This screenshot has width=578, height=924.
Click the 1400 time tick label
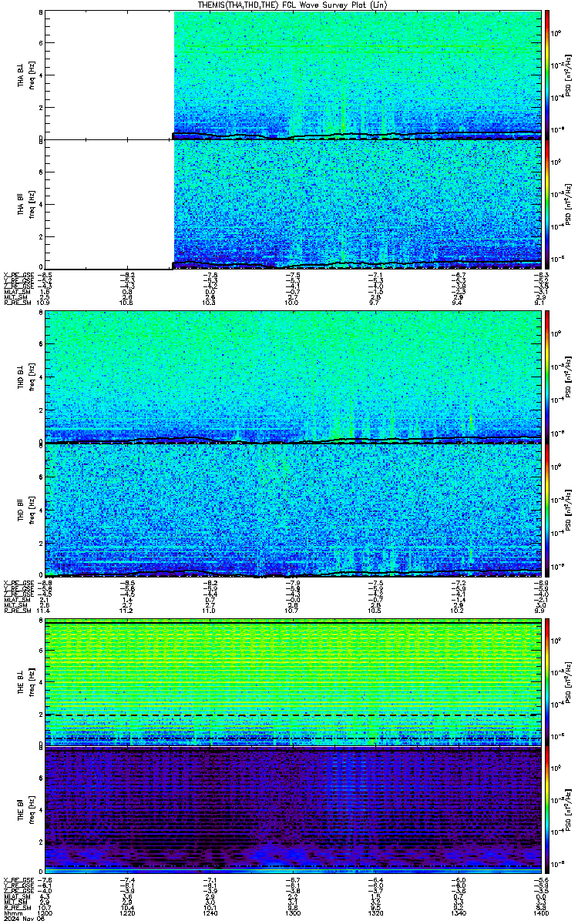(539, 912)
